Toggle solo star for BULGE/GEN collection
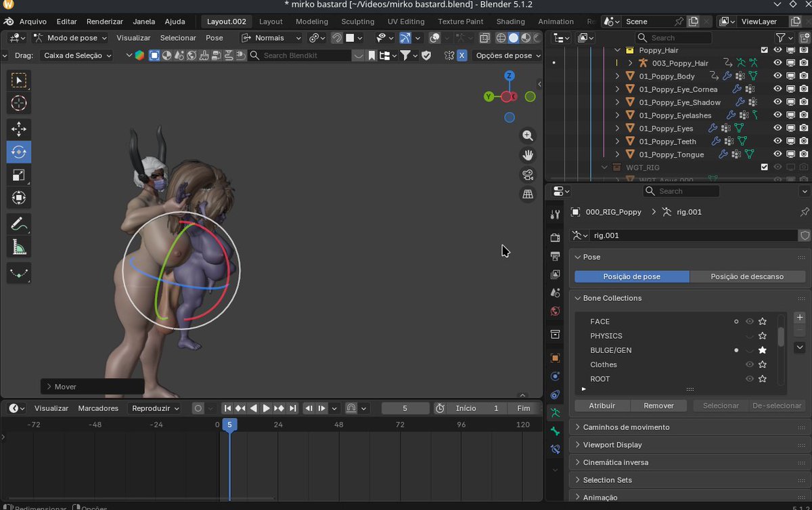The image size is (812, 510). tap(763, 350)
